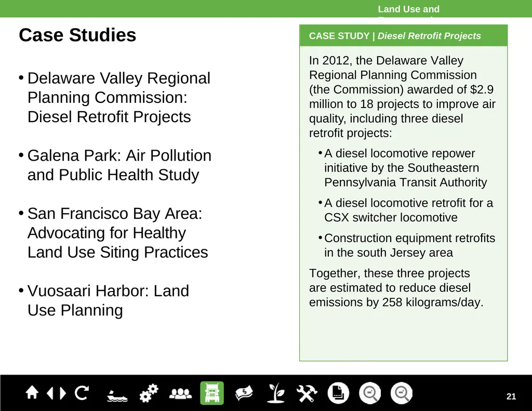This screenshot has width=532, height=411.
Task: Click the slide number 21
Action: coord(511,396)
